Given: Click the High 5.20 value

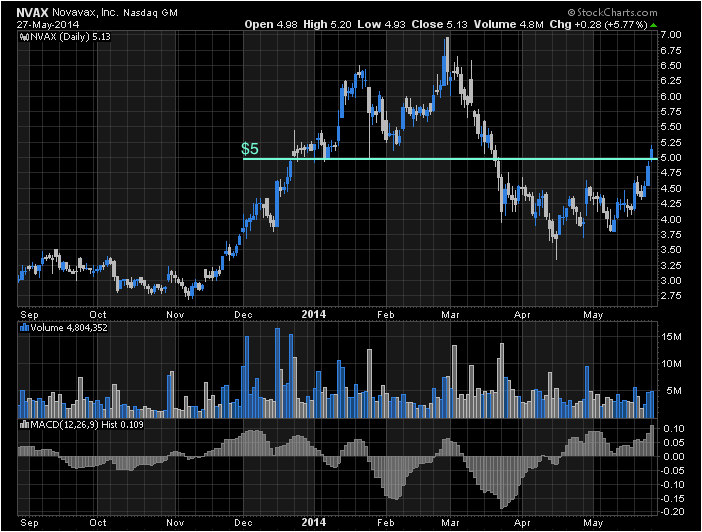Looking at the screenshot, I should pyautogui.click(x=327, y=24).
